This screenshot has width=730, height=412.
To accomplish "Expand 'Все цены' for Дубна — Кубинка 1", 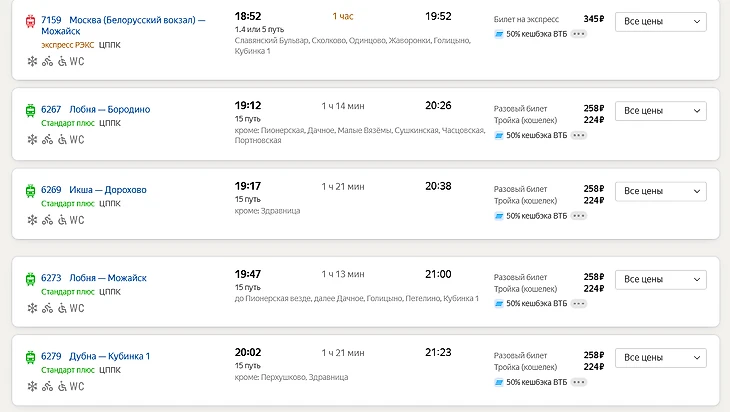I will pos(660,357).
